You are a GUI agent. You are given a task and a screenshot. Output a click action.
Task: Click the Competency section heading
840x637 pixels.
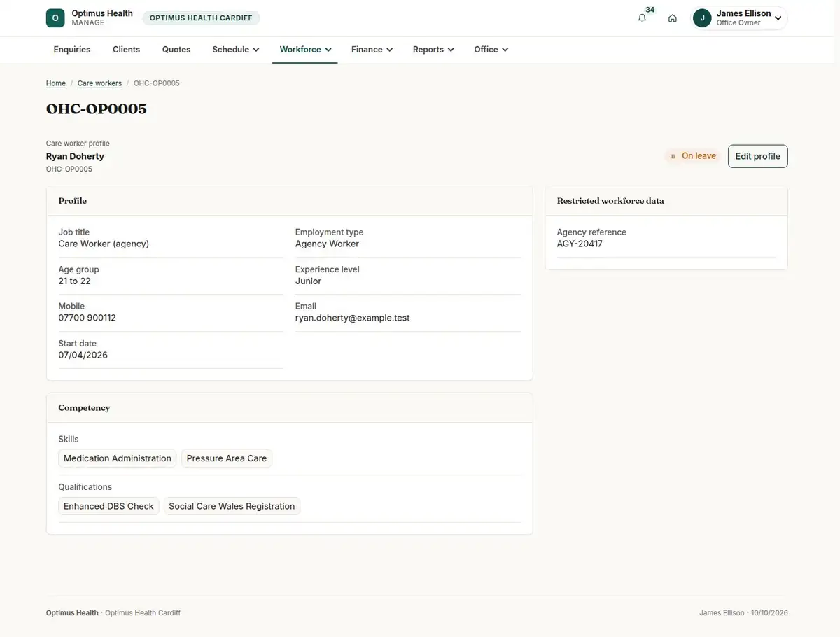[84, 408]
